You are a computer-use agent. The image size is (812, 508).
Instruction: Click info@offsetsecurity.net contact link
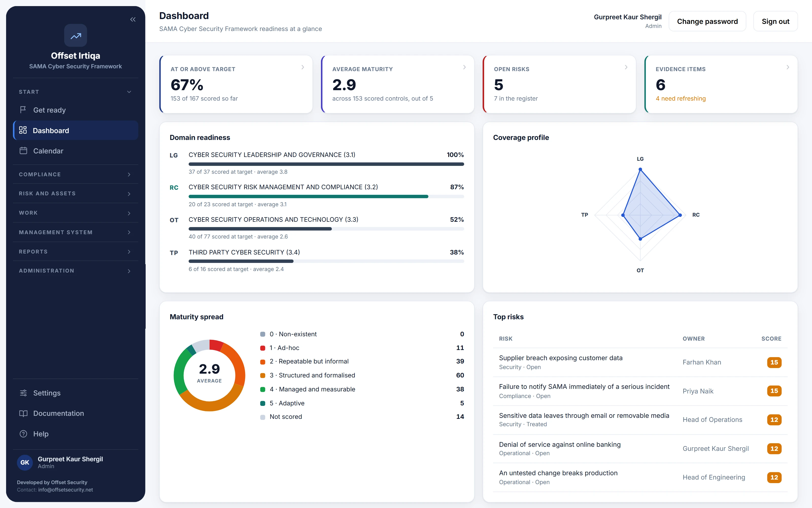pos(65,489)
